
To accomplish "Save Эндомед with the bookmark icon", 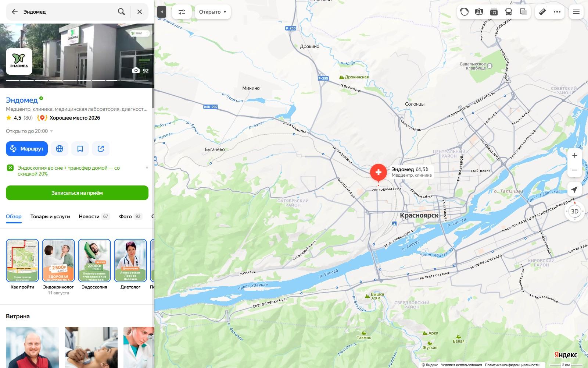I will point(80,149).
